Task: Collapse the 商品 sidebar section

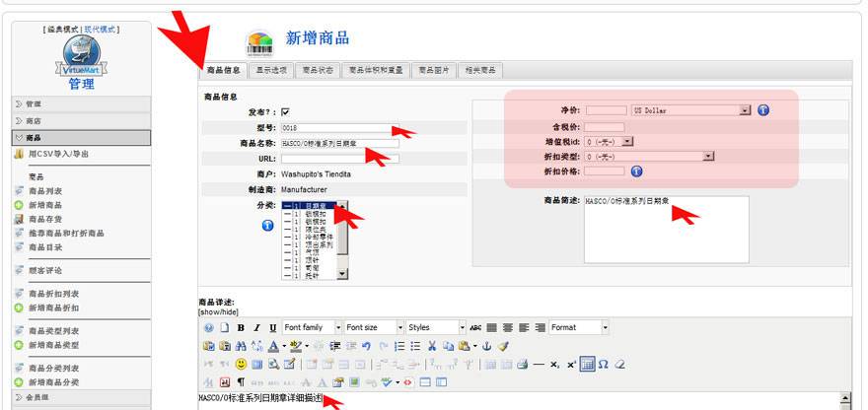Action: click(81, 138)
